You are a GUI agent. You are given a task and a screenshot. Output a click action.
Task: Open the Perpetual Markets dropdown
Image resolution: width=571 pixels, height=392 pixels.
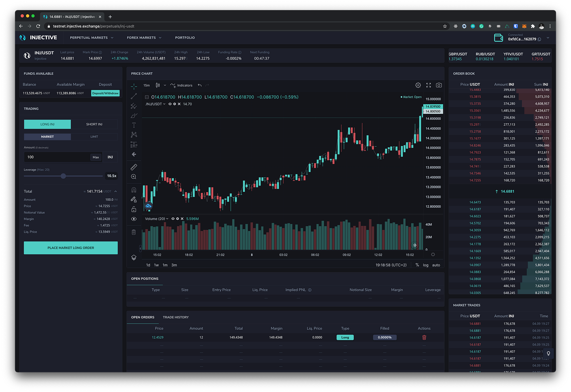[92, 38]
